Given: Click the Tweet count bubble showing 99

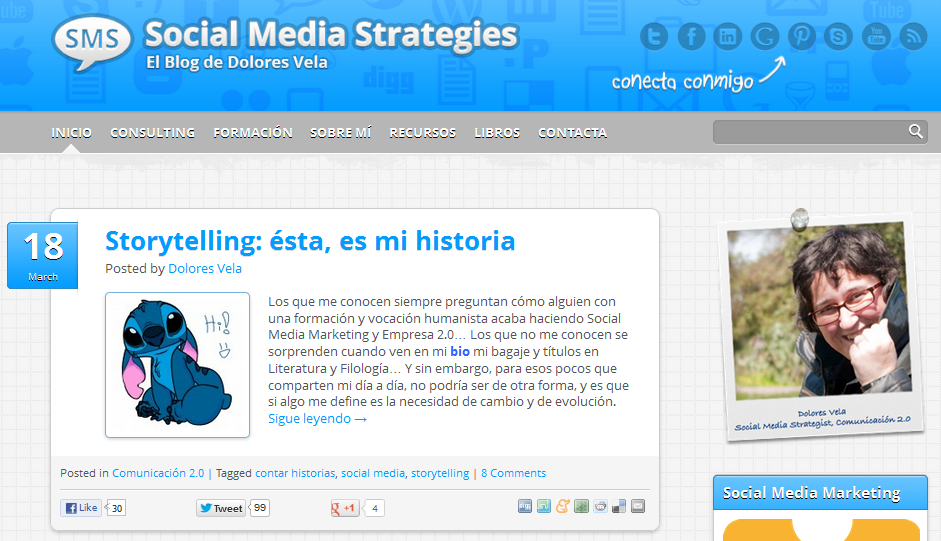Looking at the screenshot, I should click(x=260, y=507).
